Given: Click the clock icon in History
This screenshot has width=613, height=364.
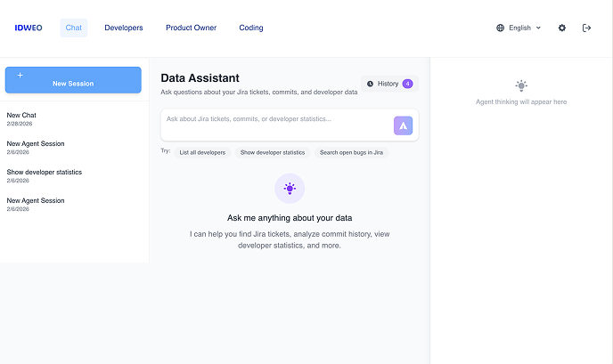Looking at the screenshot, I should (x=370, y=84).
